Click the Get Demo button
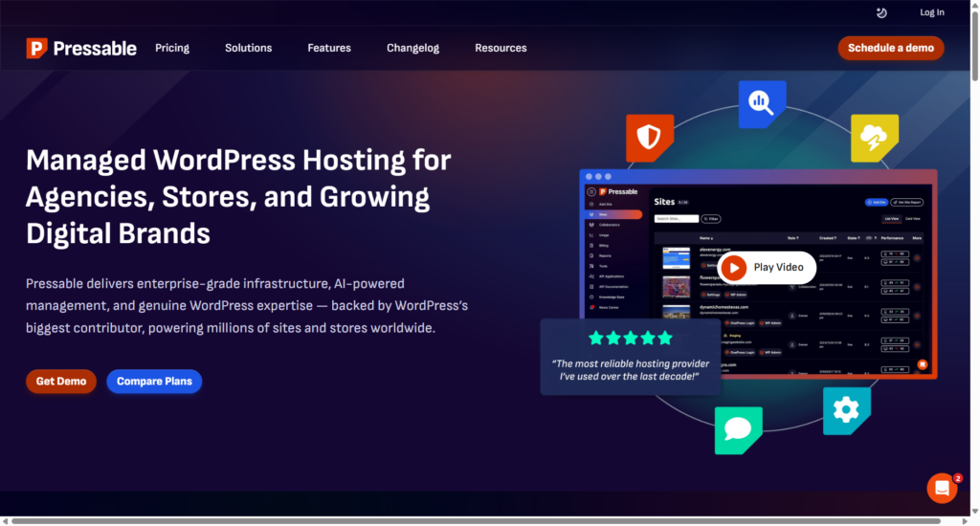 [x=61, y=381]
